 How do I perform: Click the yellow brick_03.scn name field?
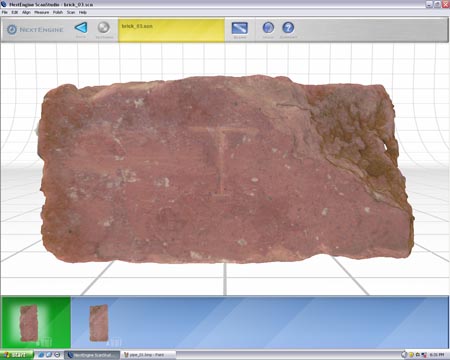coord(171,30)
